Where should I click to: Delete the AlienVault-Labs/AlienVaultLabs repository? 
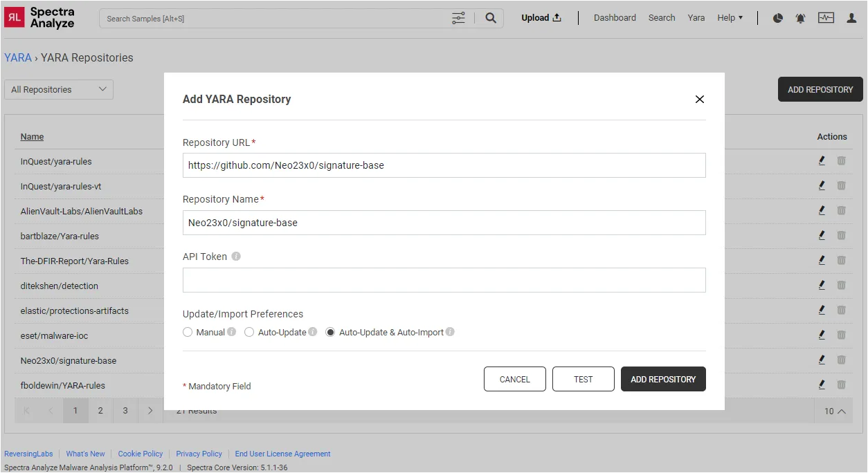click(841, 211)
